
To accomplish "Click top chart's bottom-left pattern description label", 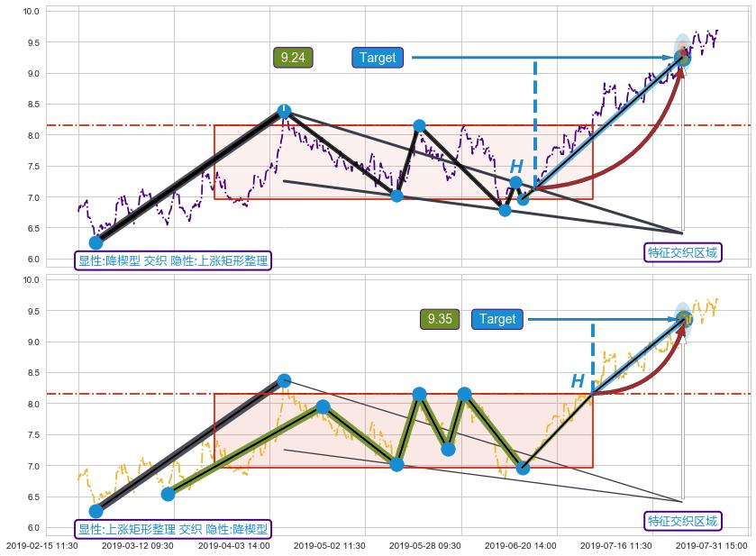I will [x=173, y=260].
